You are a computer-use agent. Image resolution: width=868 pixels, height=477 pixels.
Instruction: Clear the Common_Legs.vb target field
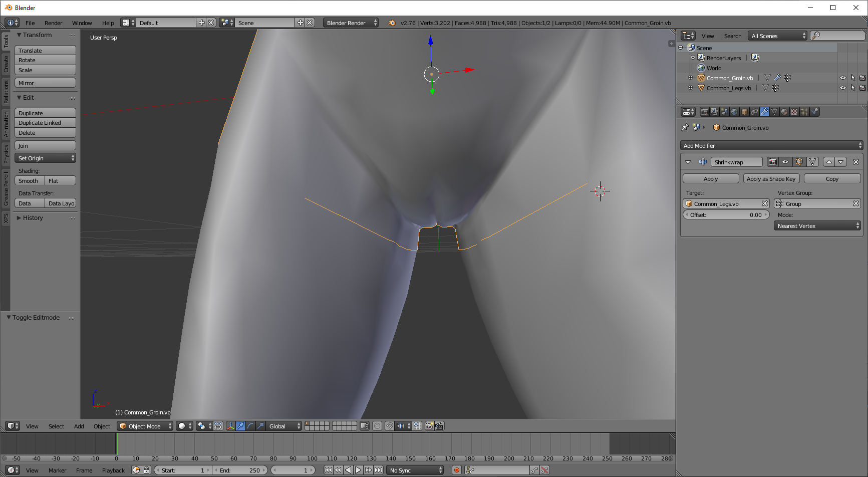tap(765, 203)
